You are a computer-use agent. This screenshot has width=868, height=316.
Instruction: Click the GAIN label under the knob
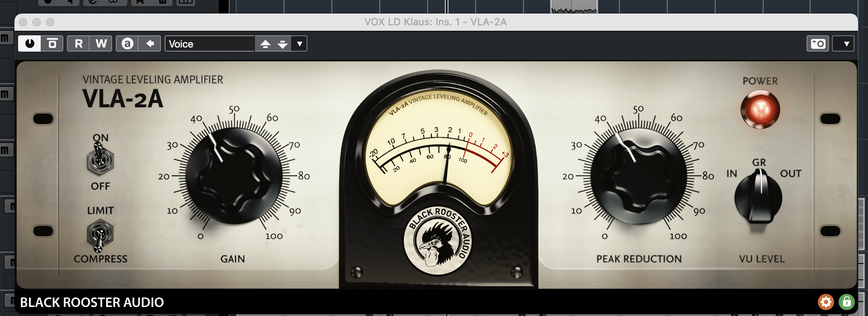(x=233, y=259)
